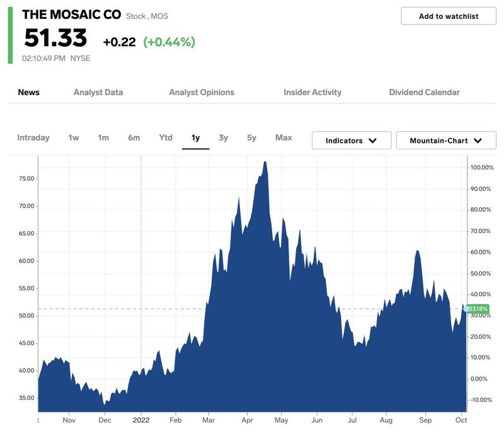This screenshot has width=504, height=439.
Task: Expand the Mountain-Chart type dropdown
Action: pos(446,140)
